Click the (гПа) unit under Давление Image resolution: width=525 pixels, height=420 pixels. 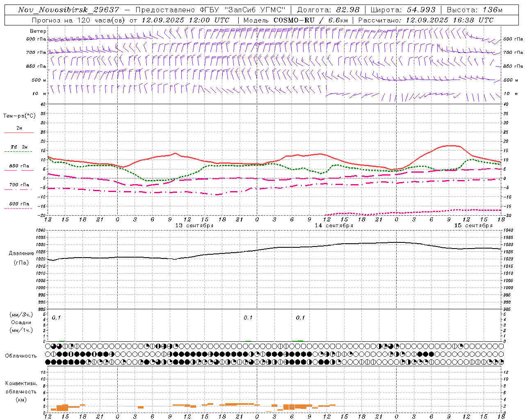coord(21,263)
